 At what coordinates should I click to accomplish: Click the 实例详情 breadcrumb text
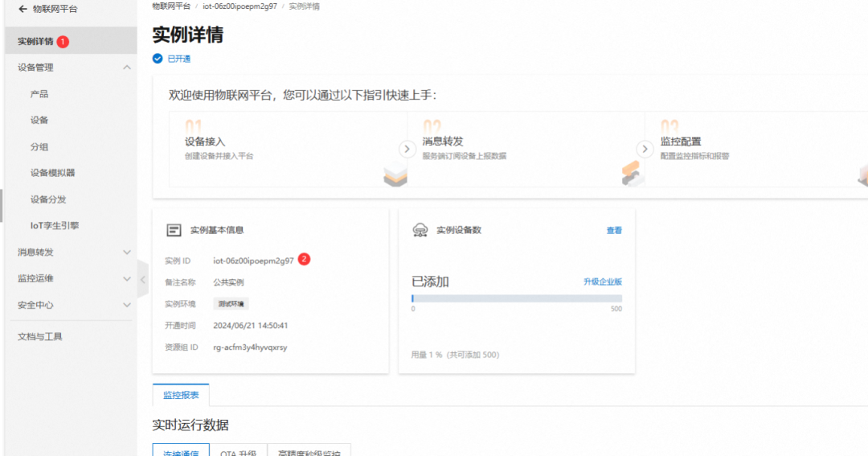tap(305, 6)
